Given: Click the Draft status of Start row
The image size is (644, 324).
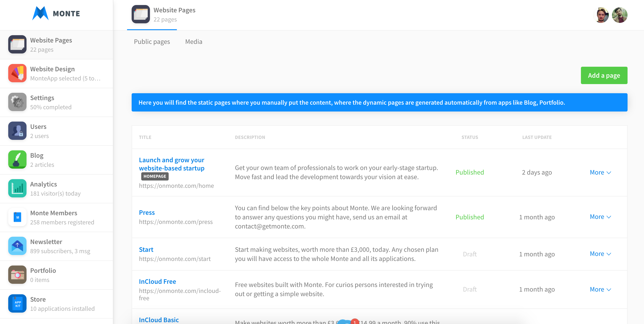Looking at the screenshot, I should coord(470,254).
